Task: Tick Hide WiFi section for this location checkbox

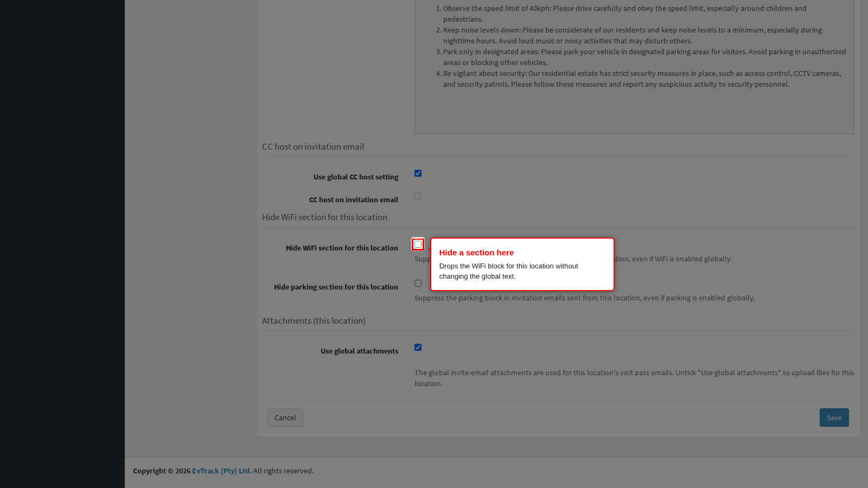Action: [x=418, y=245]
